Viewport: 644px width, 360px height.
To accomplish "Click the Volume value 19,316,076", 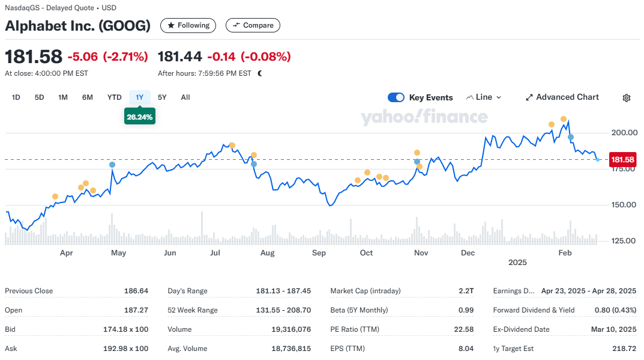I will 291,329.
